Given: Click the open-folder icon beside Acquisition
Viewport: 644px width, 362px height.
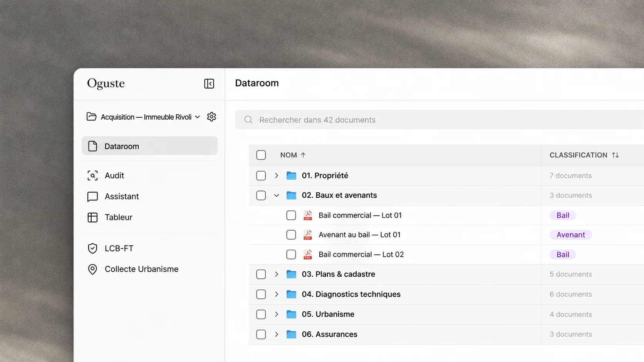Looking at the screenshot, I should coord(92,117).
